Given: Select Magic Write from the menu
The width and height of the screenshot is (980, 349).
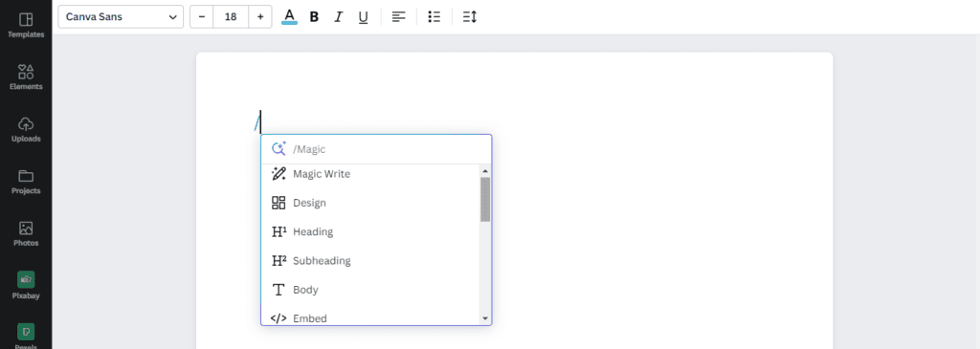Looking at the screenshot, I should (370, 174).
